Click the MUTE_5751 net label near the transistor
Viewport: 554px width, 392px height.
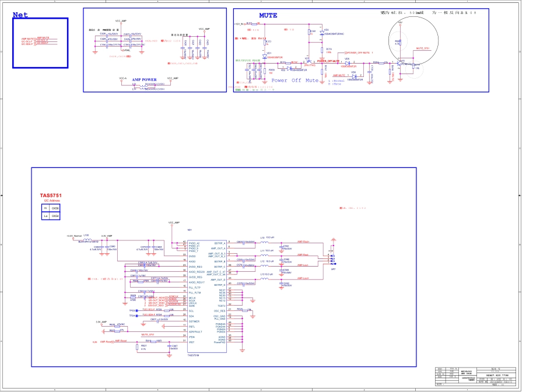423,48
